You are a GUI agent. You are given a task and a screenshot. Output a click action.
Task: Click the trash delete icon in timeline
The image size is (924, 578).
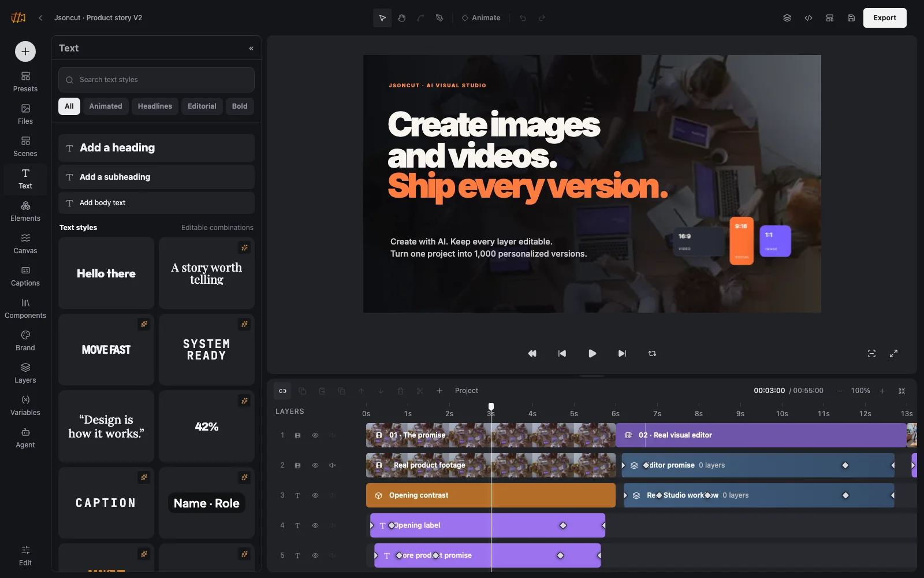tap(400, 391)
